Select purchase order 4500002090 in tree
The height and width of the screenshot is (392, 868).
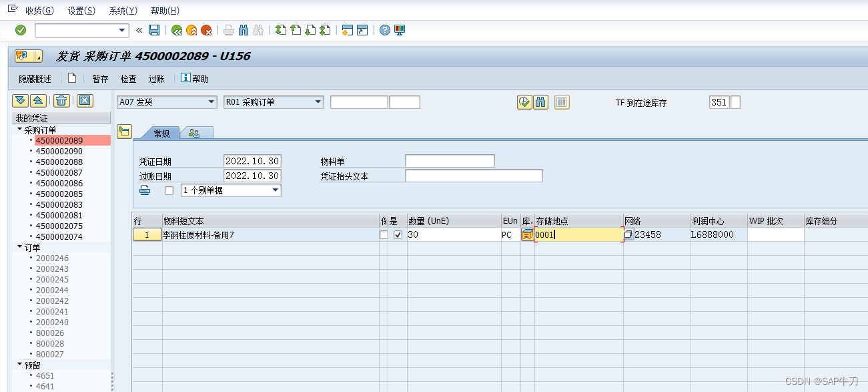point(59,151)
